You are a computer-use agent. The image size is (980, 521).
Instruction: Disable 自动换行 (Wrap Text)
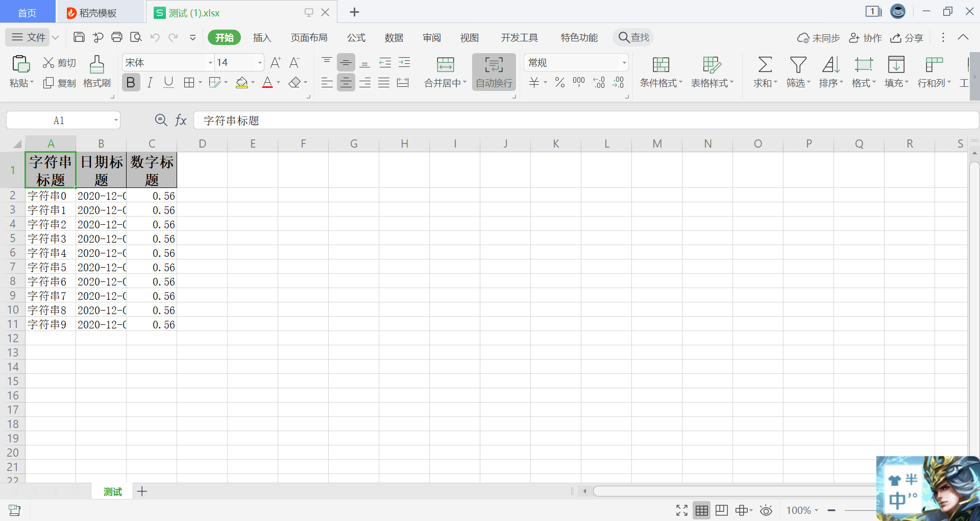tap(493, 72)
